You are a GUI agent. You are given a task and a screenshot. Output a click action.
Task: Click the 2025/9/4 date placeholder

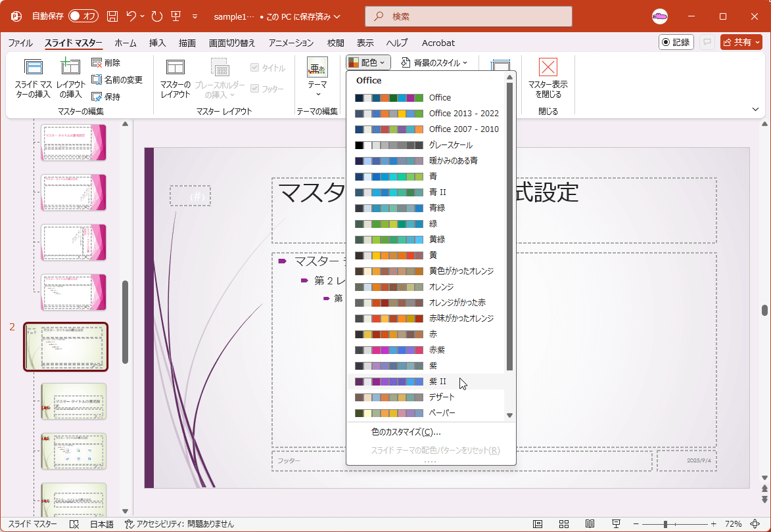pos(687,461)
